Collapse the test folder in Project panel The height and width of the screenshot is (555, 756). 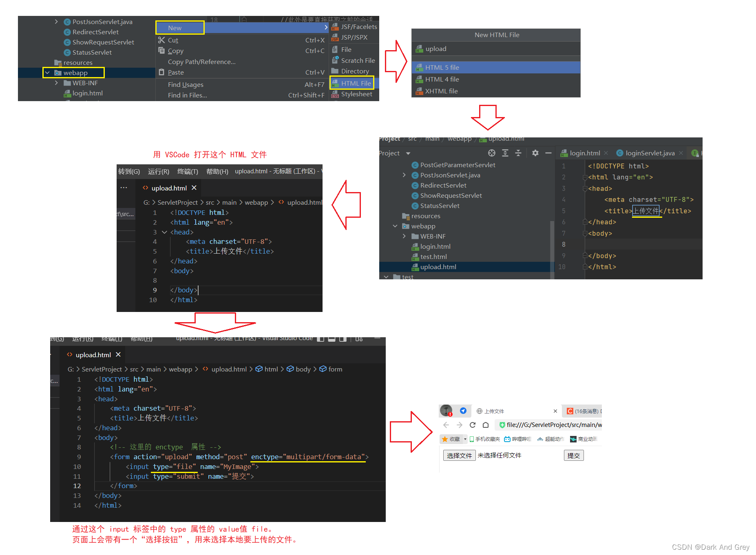(x=386, y=276)
